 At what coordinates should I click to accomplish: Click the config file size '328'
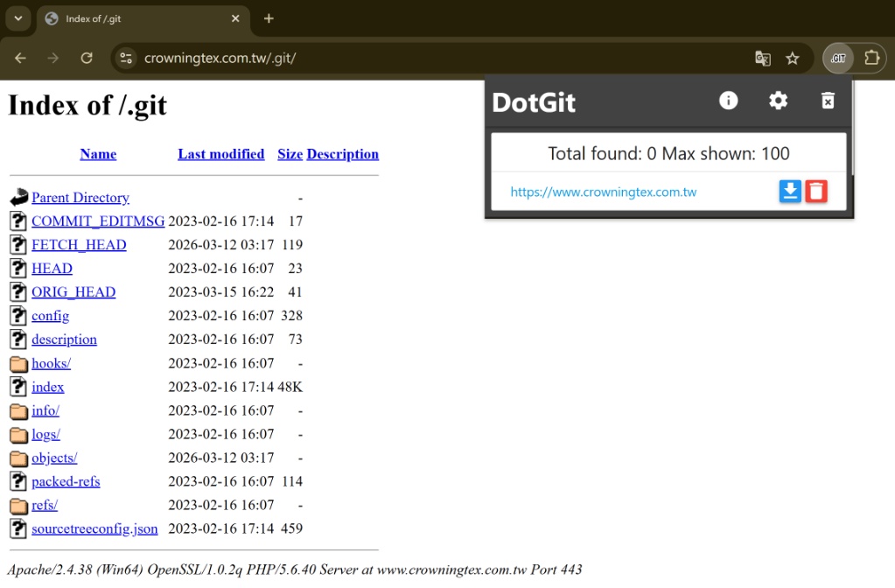coord(291,316)
